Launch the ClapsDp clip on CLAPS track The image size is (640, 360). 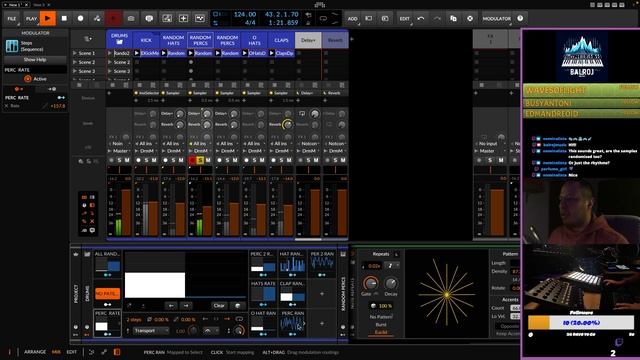pyautogui.click(x=272, y=53)
